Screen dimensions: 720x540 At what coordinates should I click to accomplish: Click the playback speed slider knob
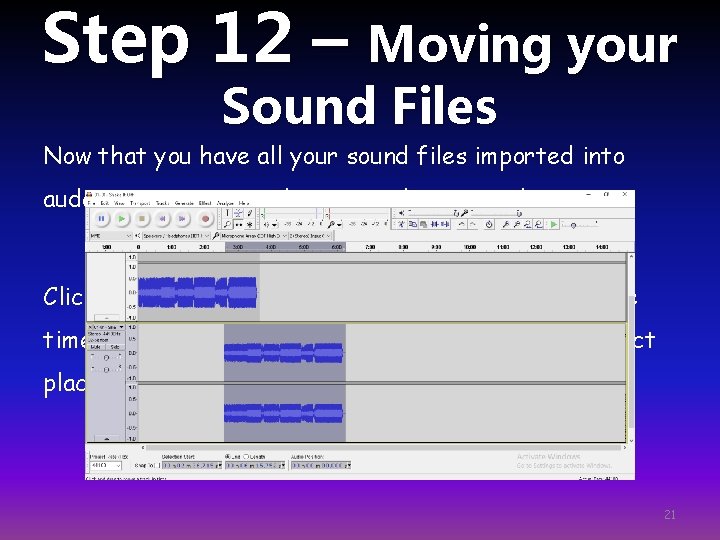(573, 225)
